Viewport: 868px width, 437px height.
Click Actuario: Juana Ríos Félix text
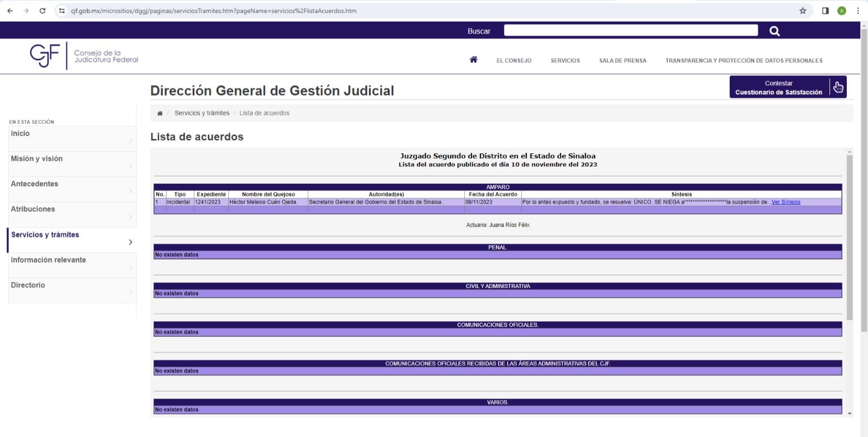click(497, 225)
